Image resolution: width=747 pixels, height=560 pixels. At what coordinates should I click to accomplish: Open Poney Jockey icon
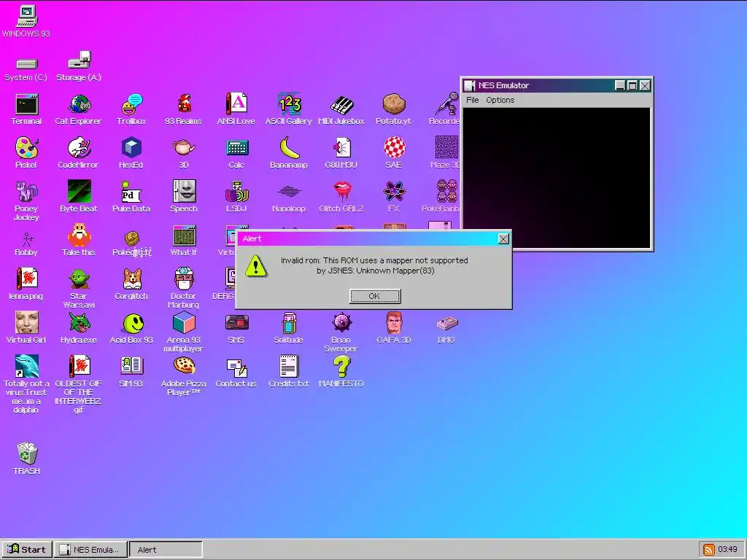click(x=26, y=192)
